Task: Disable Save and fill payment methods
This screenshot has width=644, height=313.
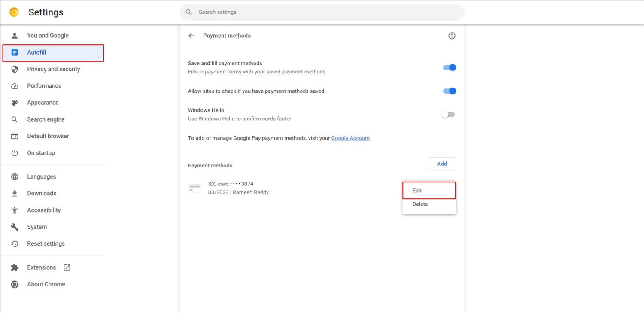Action: [449, 67]
